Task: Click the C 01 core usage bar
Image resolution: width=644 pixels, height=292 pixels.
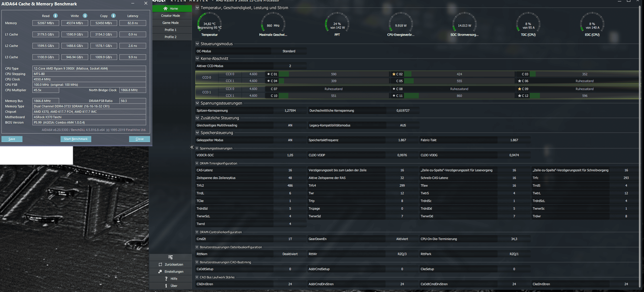Action: click(x=334, y=74)
